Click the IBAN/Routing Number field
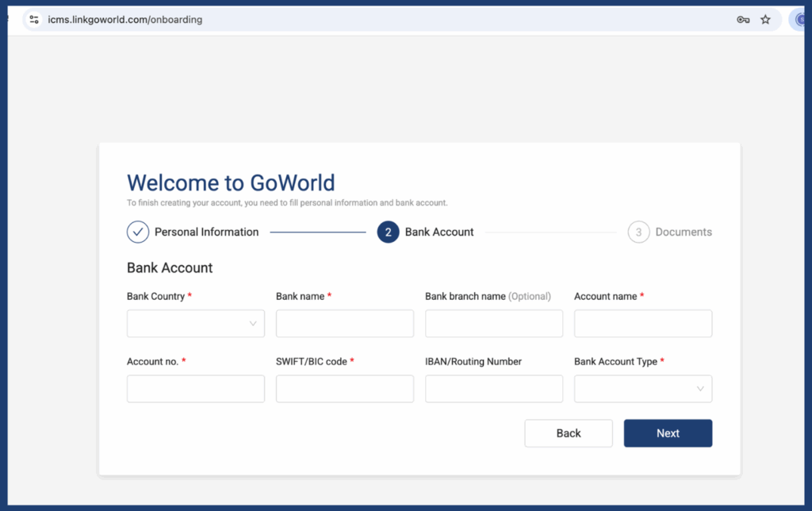Viewport: 812px width, 511px height. click(x=493, y=389)
